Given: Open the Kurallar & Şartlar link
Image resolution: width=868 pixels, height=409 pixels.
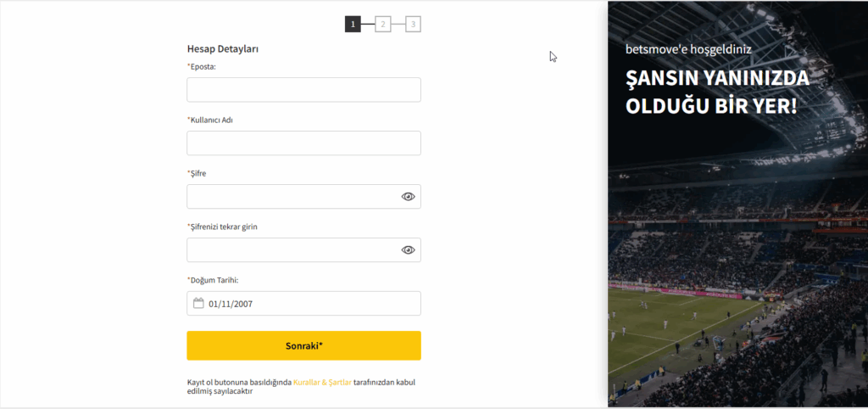Looking at the screenshot, I should tap(321, 383).
